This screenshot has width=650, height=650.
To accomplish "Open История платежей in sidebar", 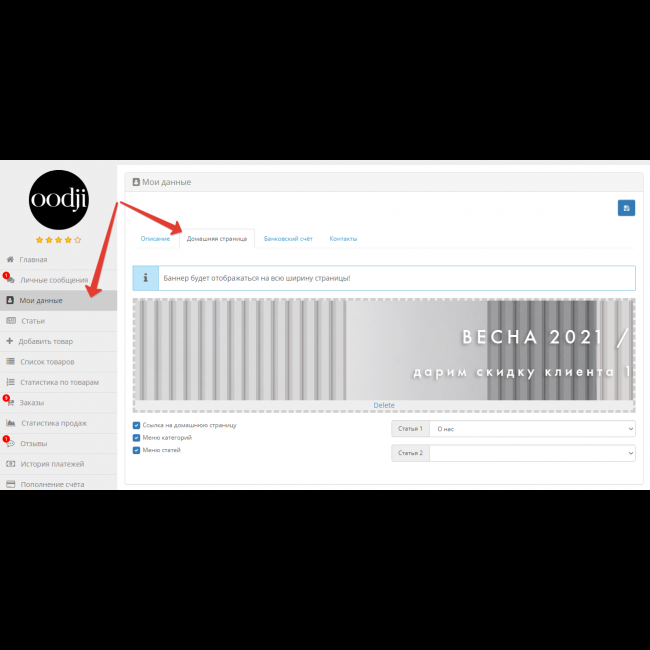I will point(52,464).
